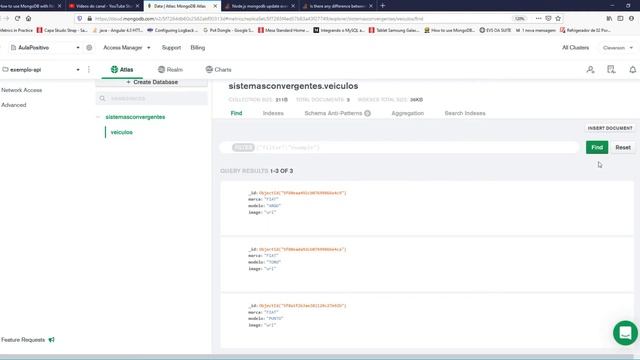Select the document with modelo PUNTO
Screen dimensions: 640x360
427,320
